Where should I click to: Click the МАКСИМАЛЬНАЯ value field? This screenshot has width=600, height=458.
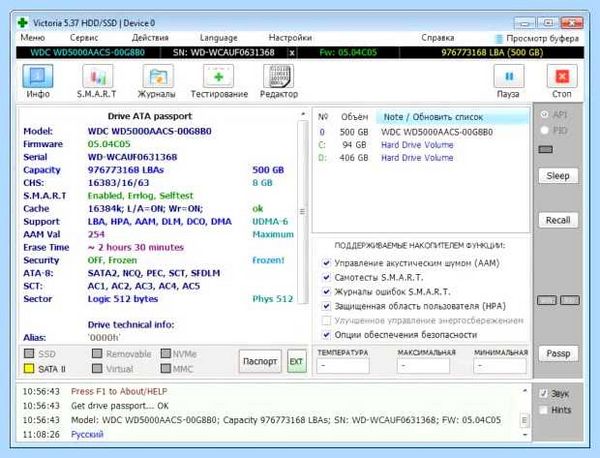point(423,366)
